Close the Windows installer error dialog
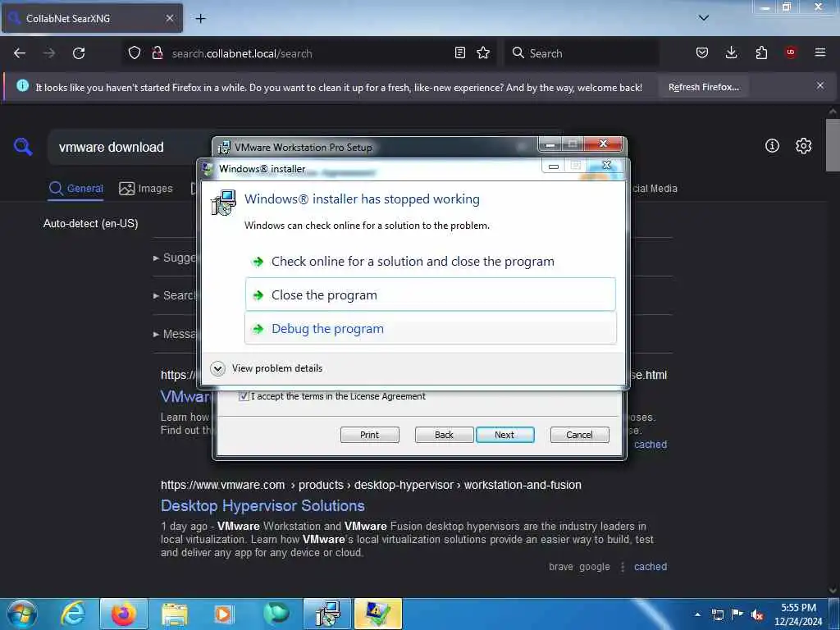 606,166
